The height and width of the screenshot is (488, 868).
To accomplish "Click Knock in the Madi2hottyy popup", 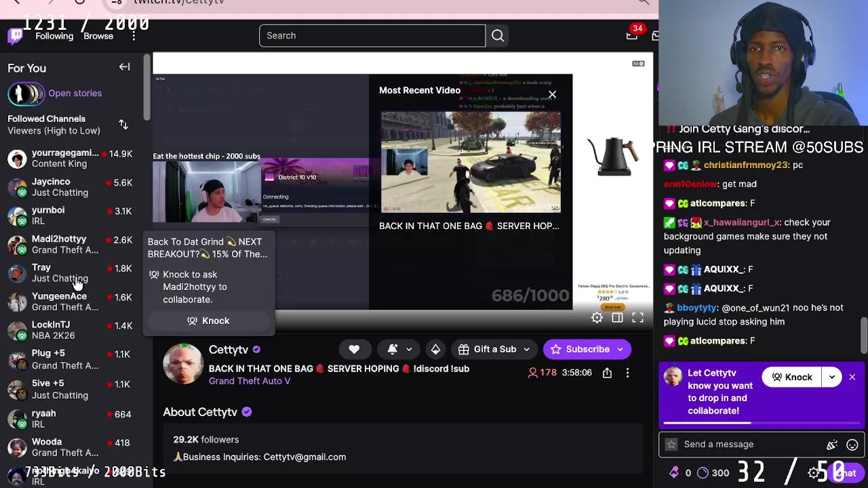I will 208,321.
